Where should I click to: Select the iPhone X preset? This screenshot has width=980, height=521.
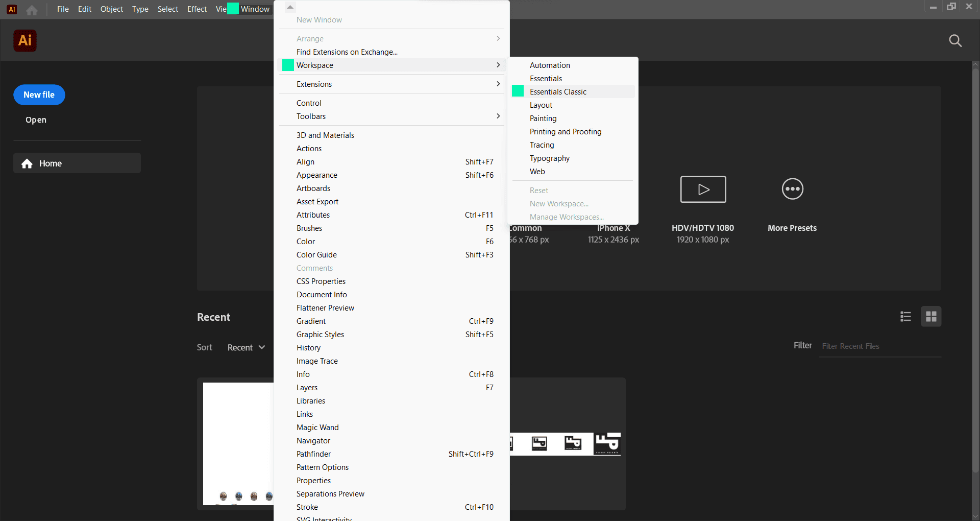click(x=613, y=233)
